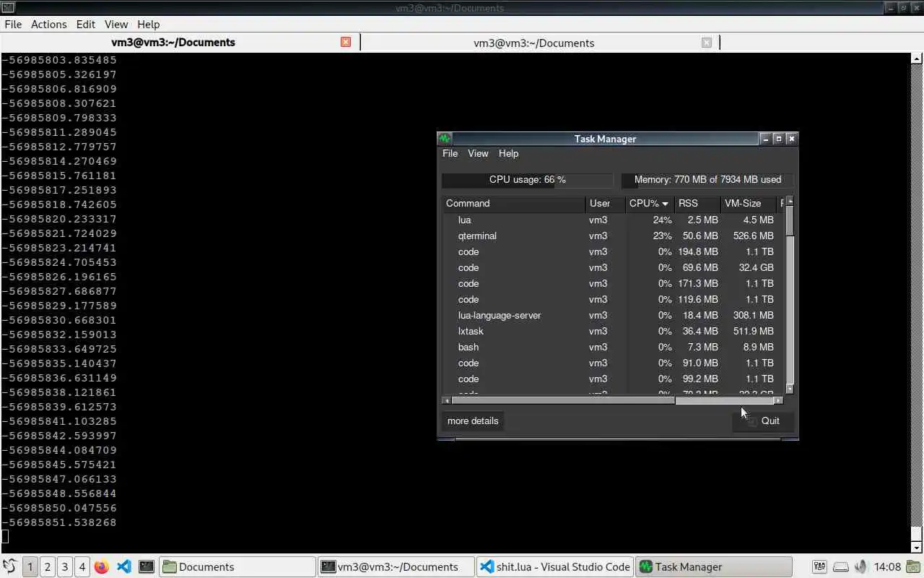Screen dimensions: 924x578
Task: Open the terminal View menu
Action: [x=115, y=24]
